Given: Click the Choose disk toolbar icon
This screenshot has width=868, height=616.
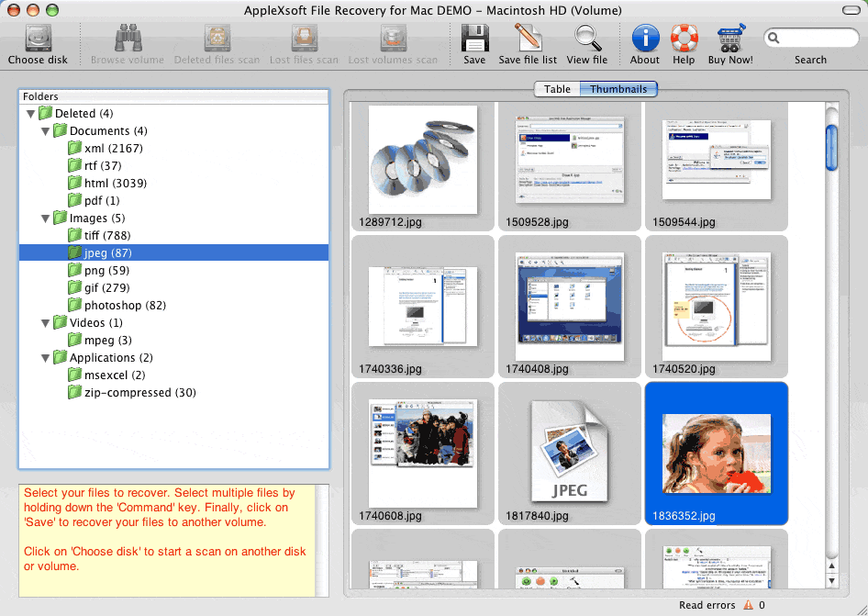Looking at the screenshot, I should tap(39, 39).
